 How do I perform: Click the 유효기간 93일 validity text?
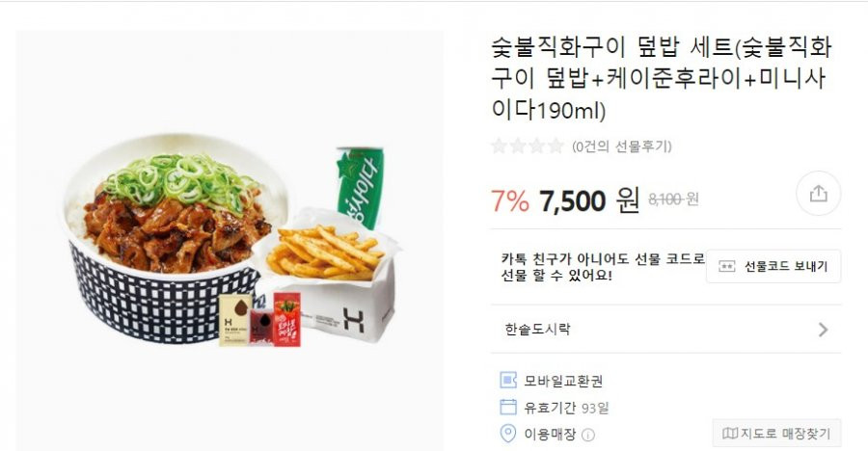click(x=566, y=408)
